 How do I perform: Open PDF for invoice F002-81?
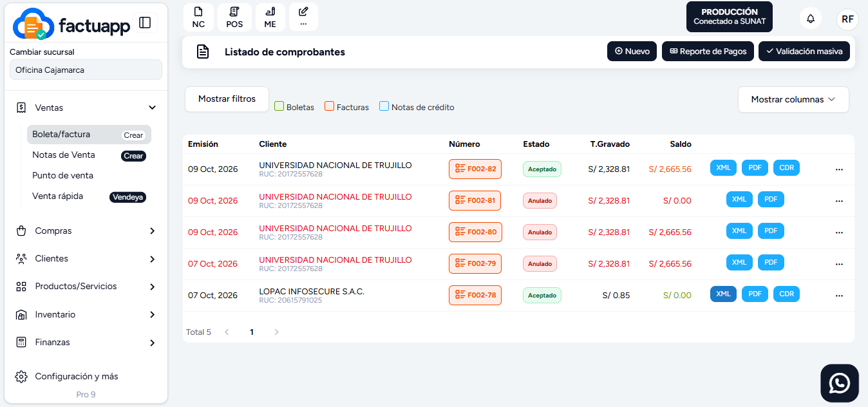point(771,200)
